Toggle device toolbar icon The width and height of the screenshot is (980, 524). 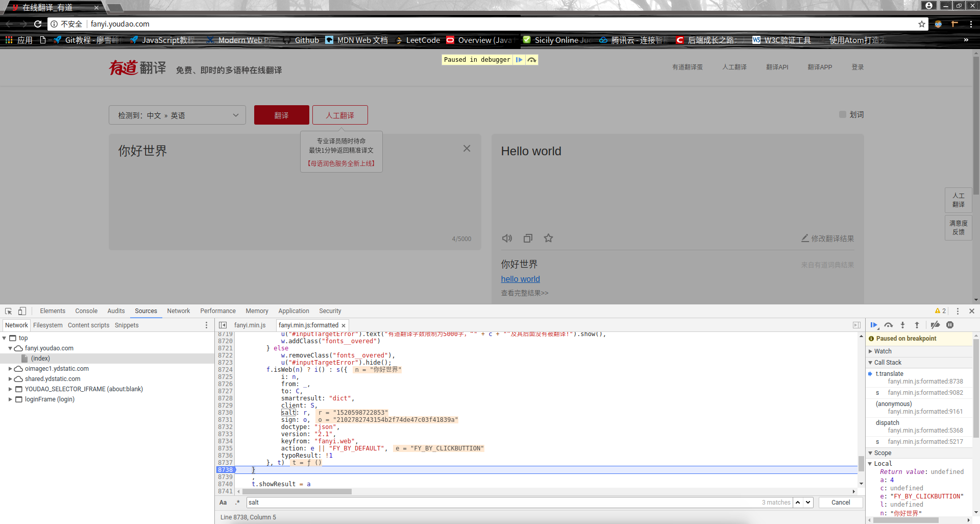22,311
